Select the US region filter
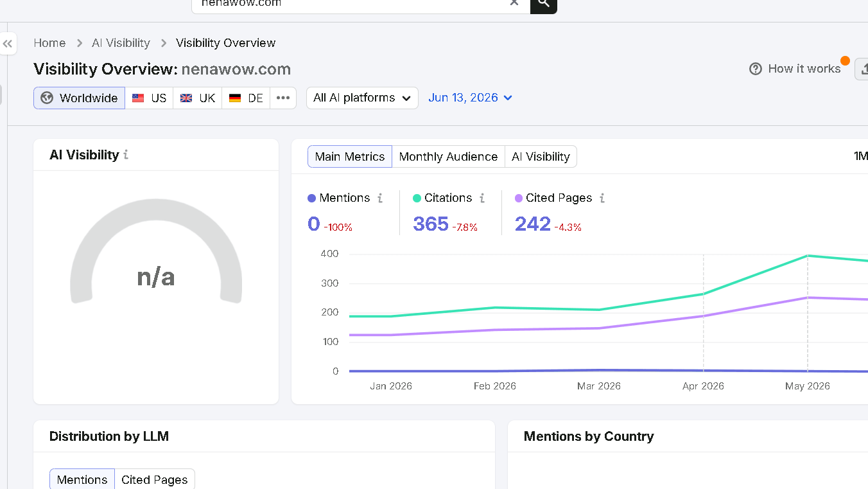 149,98
